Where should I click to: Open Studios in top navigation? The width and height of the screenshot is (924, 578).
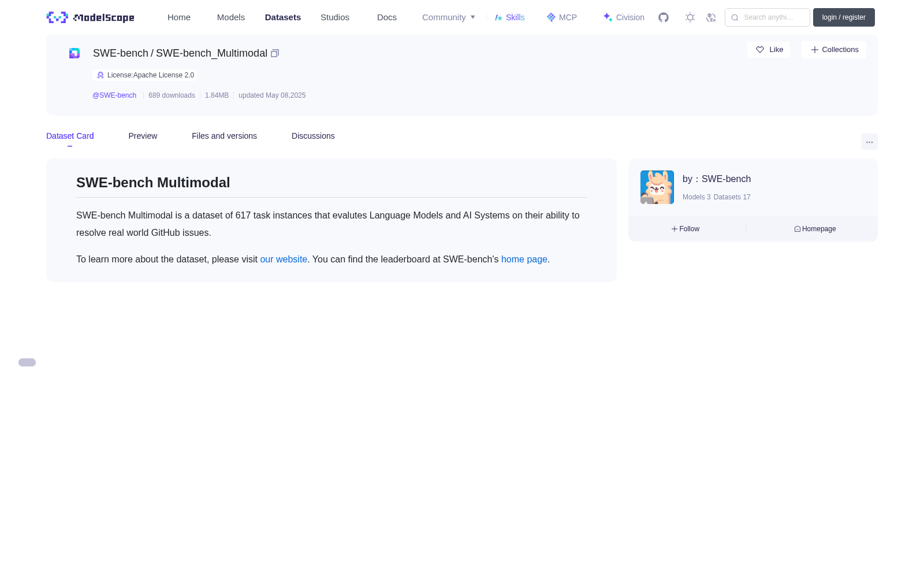[335, 17]
